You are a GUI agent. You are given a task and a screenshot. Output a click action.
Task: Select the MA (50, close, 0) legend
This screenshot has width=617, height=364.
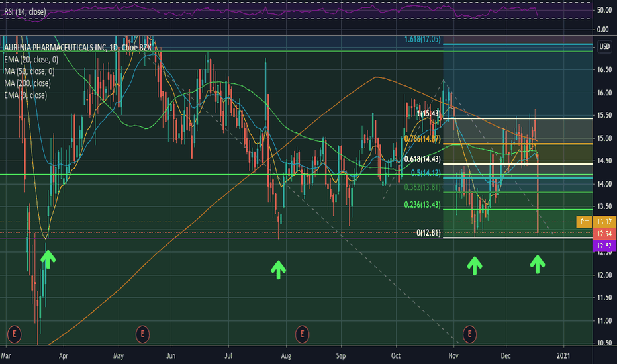pos(29,71)
